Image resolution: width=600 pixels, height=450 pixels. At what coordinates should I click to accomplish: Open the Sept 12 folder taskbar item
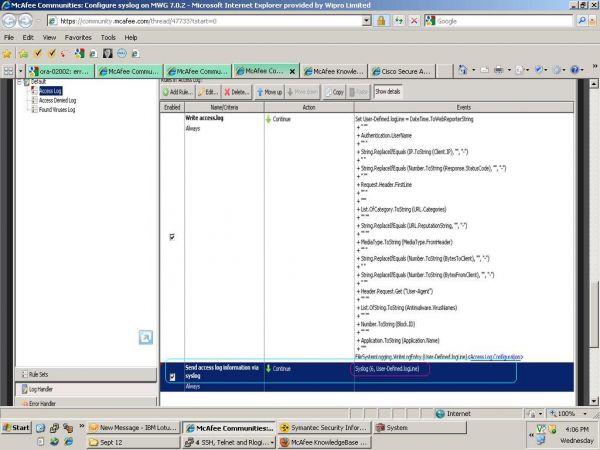tap(134, 442)
